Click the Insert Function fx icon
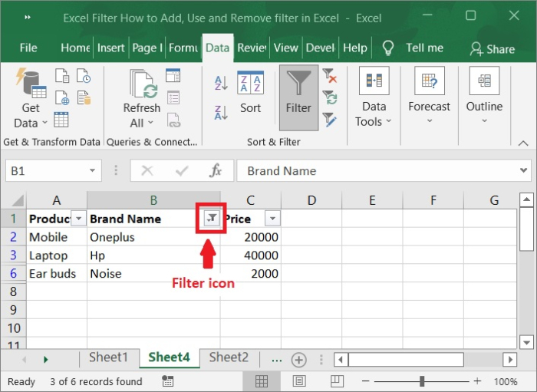This screenshot has width=537, height=392. tap(216, 170)
